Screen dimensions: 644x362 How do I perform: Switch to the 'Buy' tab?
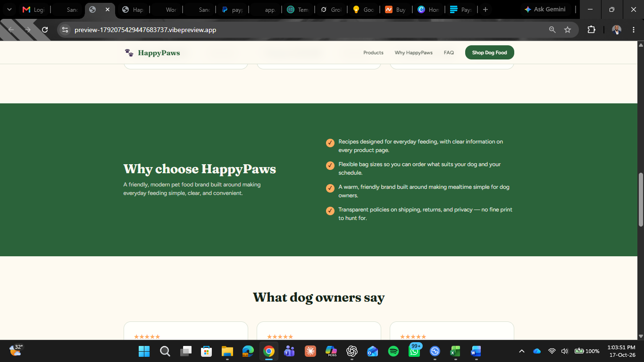click(x=396, y=9)
